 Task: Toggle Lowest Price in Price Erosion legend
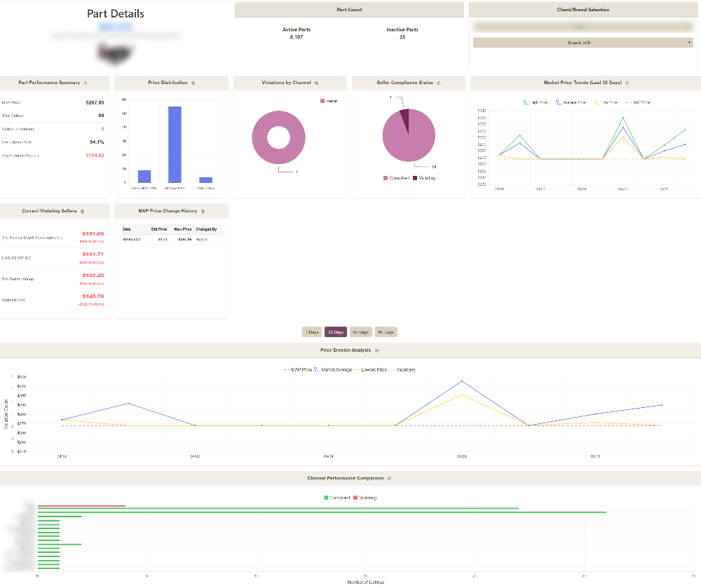click(371, 370)
